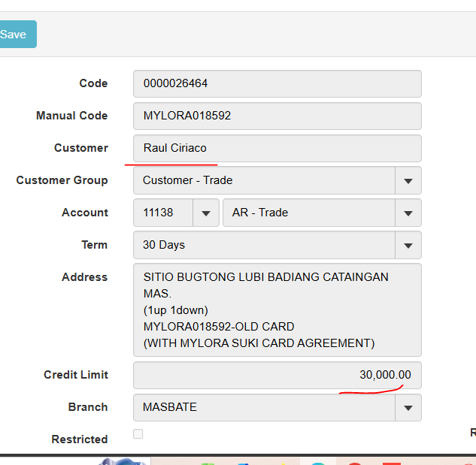This screenshot has width=476, height=465.
Task: Click the Manual Code field MYLORA018592
Action: pos(277,116)
